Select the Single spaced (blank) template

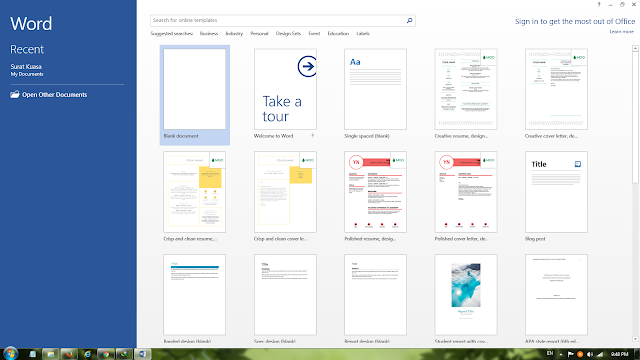pos(375,89)
